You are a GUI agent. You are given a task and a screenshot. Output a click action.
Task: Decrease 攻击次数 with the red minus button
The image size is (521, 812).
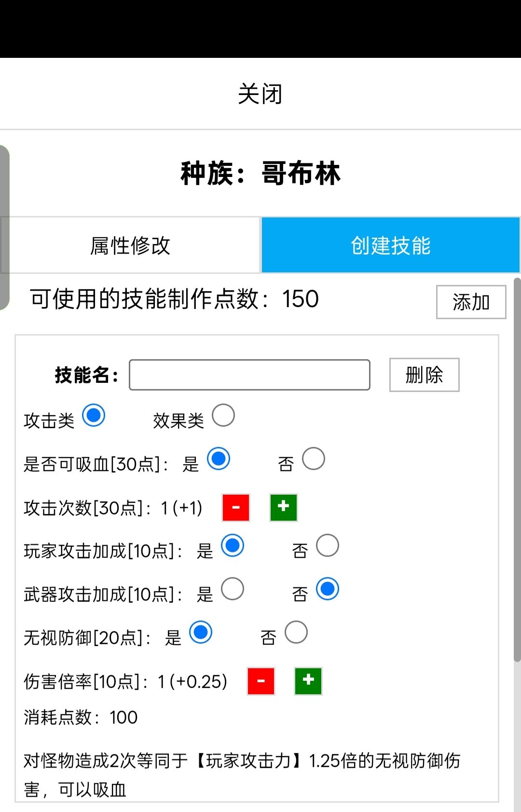click(235, 507)
